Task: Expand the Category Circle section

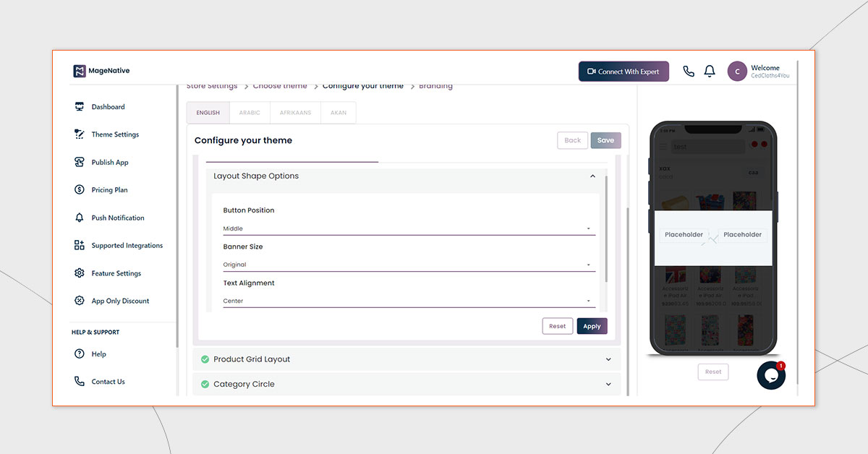Action: [608, 384]
